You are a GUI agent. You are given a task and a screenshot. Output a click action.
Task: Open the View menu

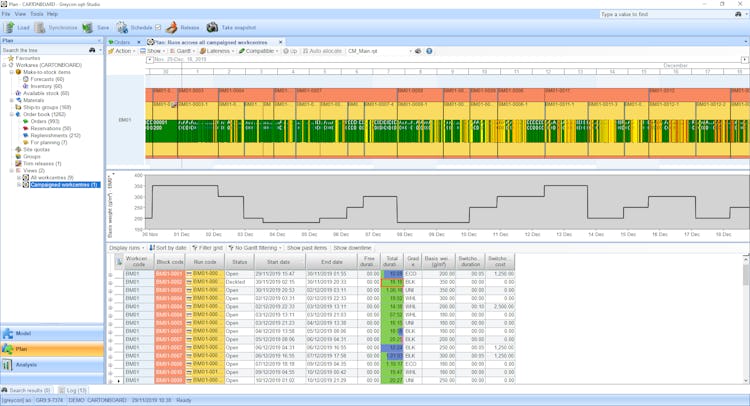point(20,14)
